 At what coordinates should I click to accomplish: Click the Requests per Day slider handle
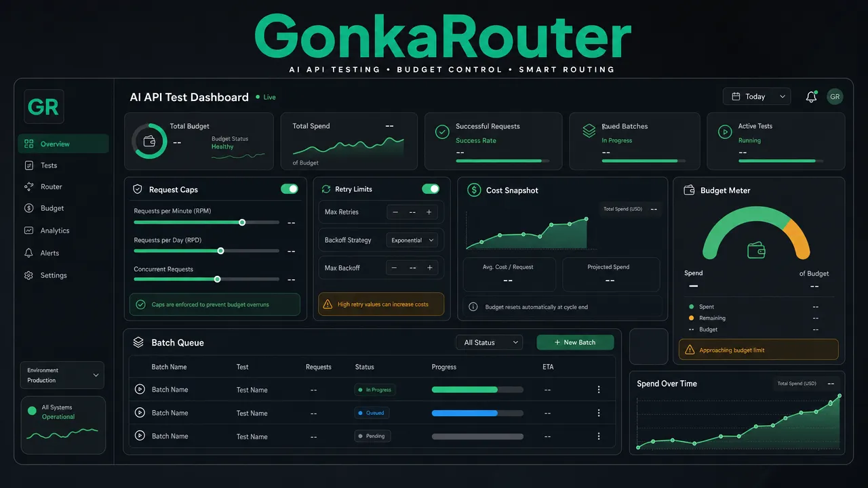tap(220, 251)
